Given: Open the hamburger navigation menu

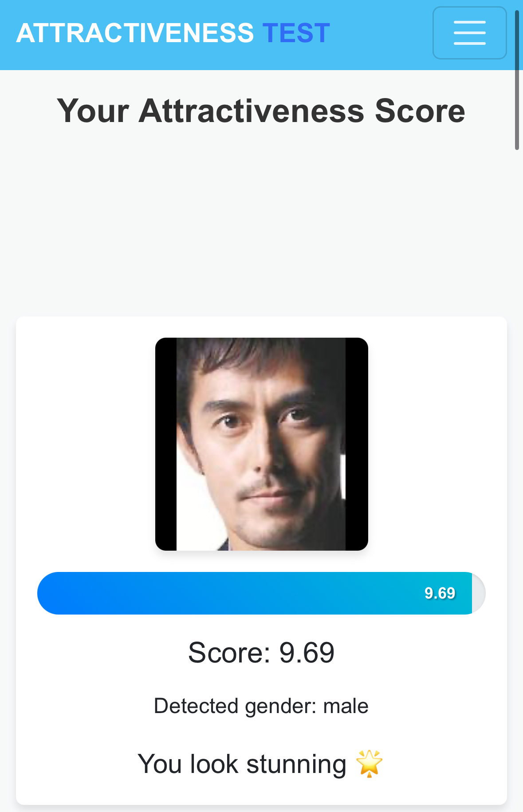Looking at the screenshot, I should tap(469, 33).
